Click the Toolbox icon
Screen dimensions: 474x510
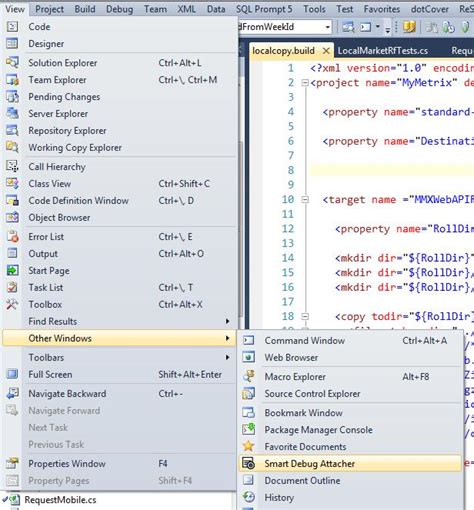click(x=12, y=304)
